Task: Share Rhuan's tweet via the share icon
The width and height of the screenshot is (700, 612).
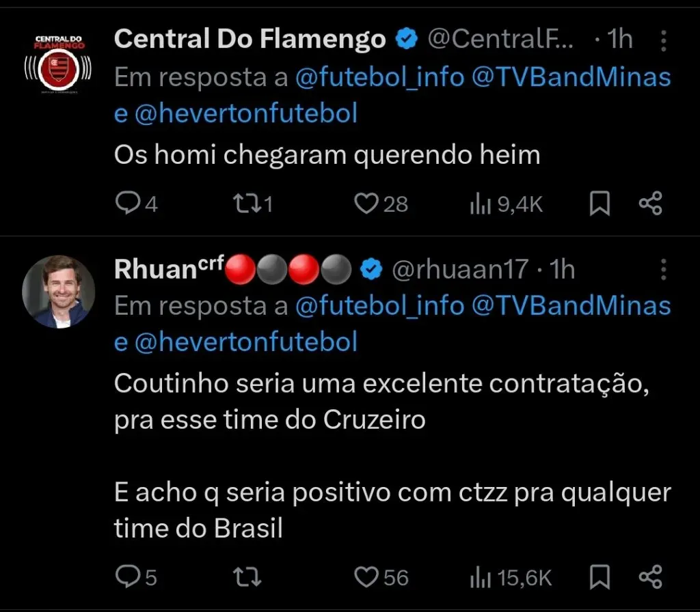Action: pyautogui.click(x=649, y=576)
